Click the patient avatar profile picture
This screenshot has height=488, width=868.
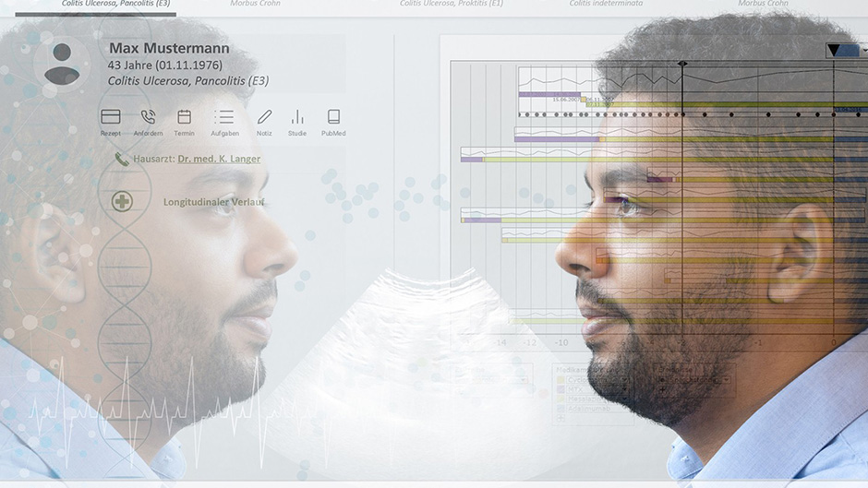click(x=62, y=64)
